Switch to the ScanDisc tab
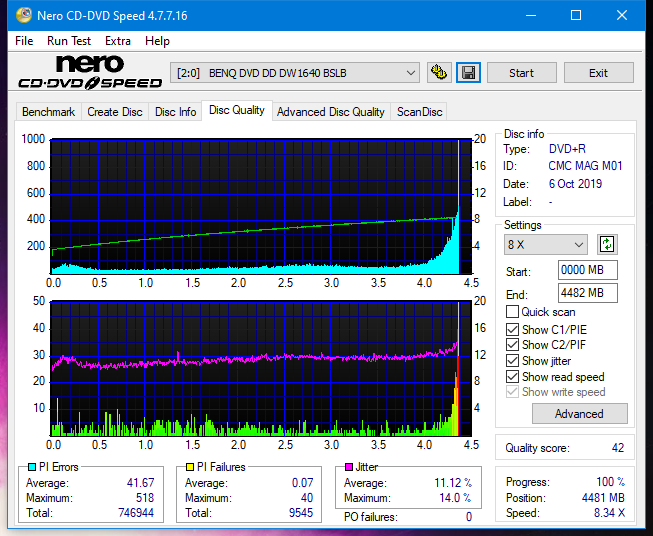 [x=419, y=112]
